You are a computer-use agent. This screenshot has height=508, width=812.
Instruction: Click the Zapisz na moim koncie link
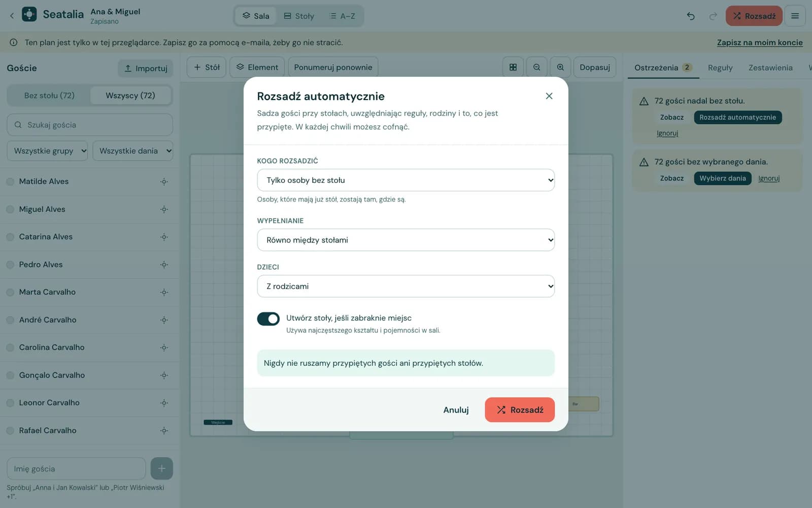760,43
